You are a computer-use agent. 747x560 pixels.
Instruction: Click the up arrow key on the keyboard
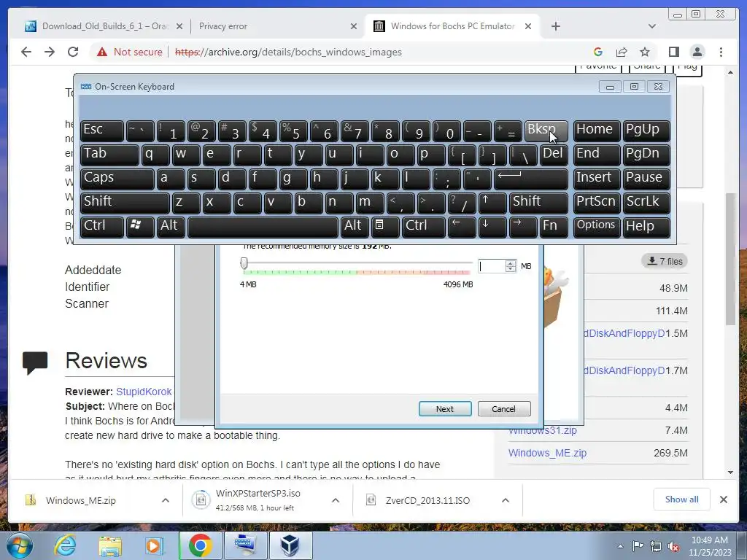pos(491,203)
